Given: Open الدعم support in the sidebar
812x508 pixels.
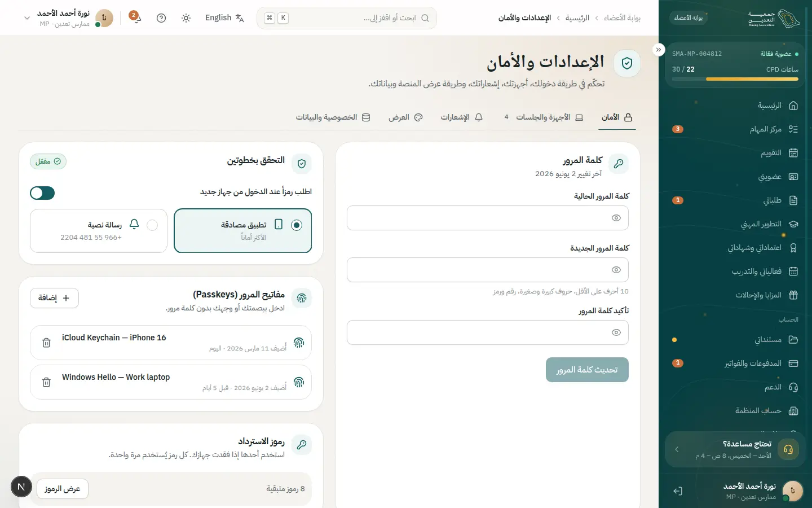Looking at the screenshot, I should coord(735,387).
